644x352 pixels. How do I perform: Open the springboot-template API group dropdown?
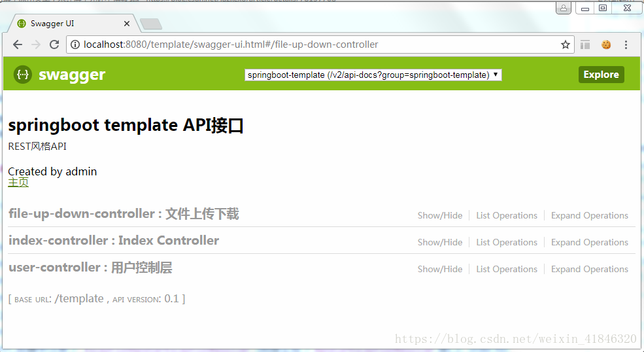point(373,75)
